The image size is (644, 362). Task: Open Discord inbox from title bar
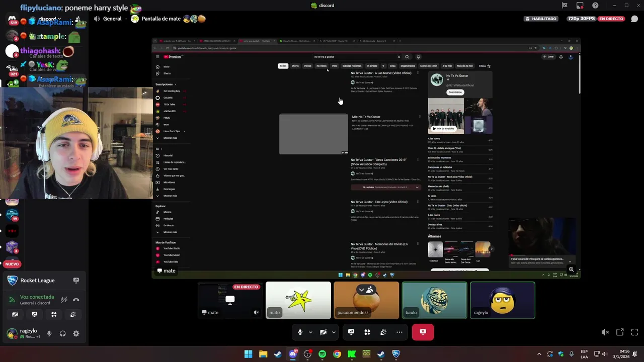tap(580, 6)
